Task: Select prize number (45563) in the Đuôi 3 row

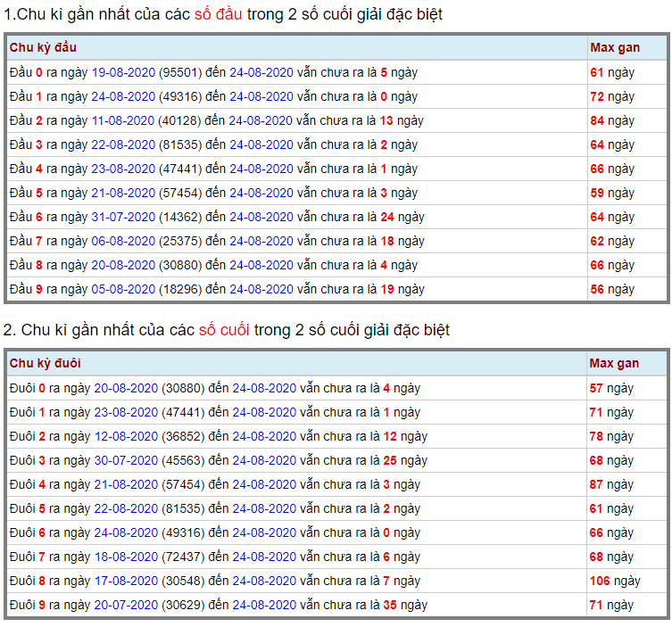Action: click(x=184, y=460)
